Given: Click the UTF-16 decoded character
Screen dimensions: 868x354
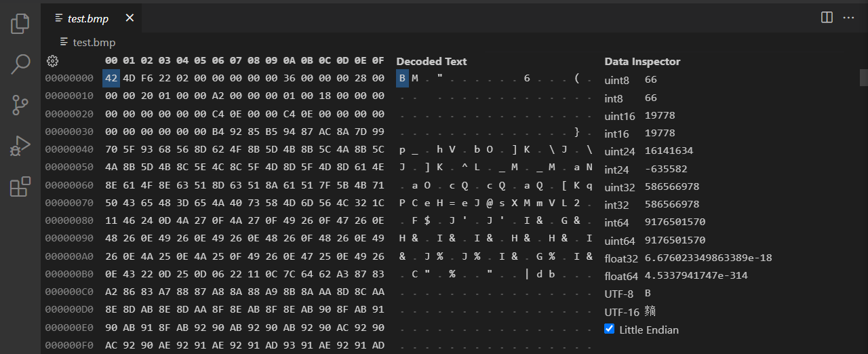Looking at the screenshot, I should coord(650,312).
